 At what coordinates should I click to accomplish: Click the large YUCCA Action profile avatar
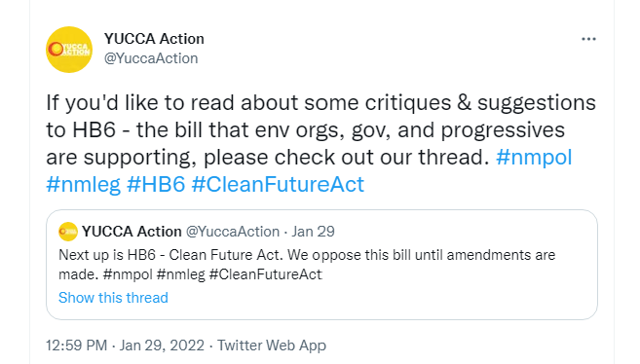pyautogui.click(x=69, y=50)
